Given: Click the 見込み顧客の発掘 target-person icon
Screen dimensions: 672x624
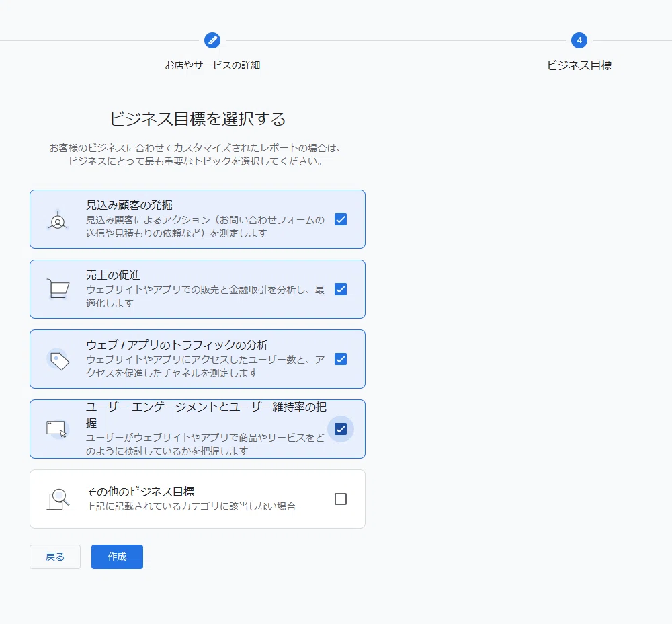Looking at the screenshot, I should click(x=58, y=221).
